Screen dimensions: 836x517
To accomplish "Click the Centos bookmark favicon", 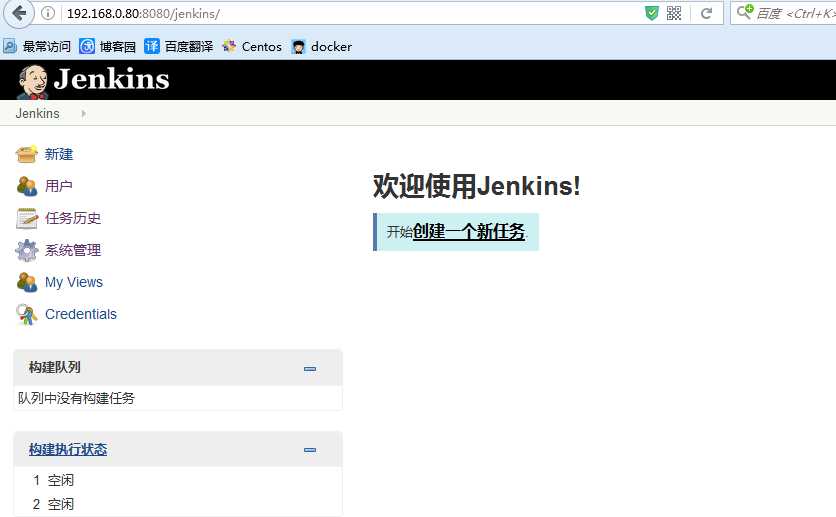I will [229, 46].
